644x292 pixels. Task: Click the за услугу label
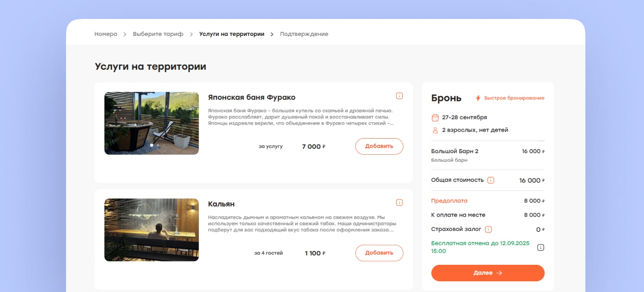(x=271, y=146)
